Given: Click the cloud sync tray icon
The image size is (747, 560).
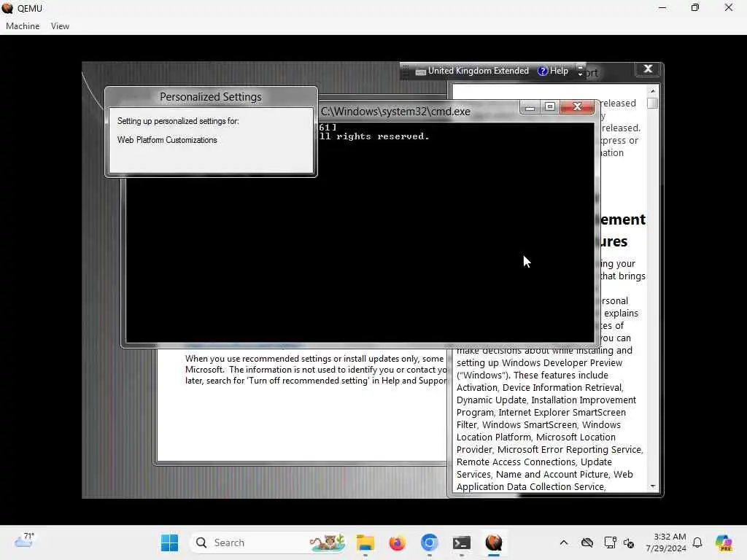Looking at the screenshot, I should tap(587, 542).
